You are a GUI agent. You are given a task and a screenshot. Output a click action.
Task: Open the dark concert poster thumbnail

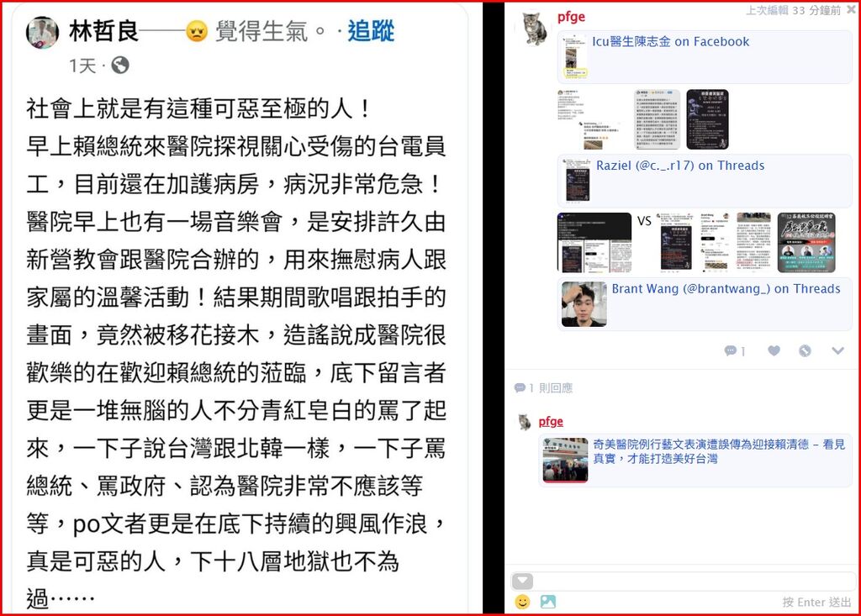pyautogui.click(x=707, y=119)
